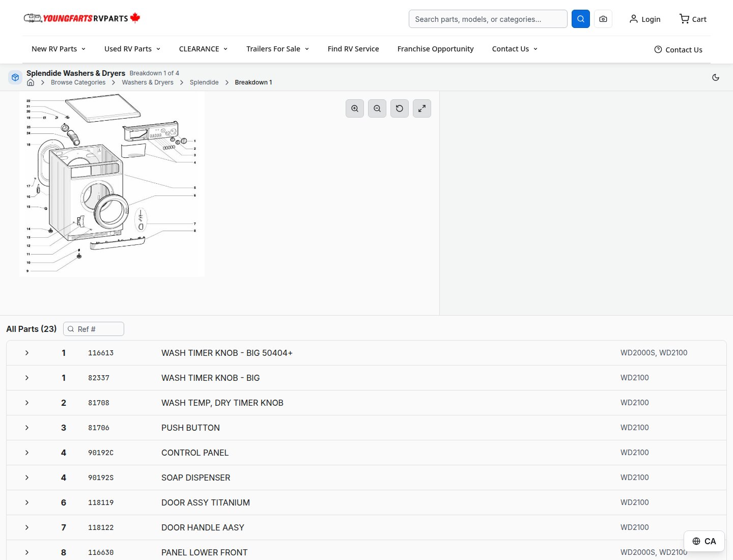
Task: Expand row 82337 Wash Timer Knob Big
Action: coord(27,378)
